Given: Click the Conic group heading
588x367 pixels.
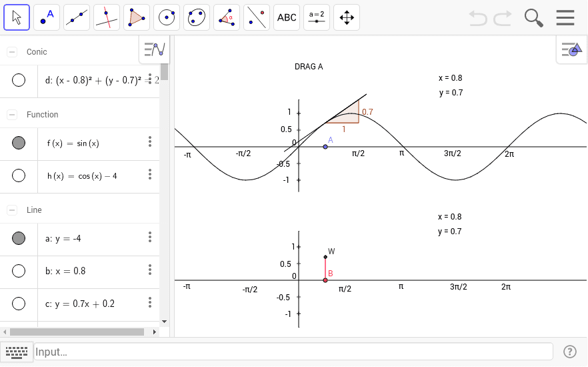Looking at the screenshot, I should 37,52.
